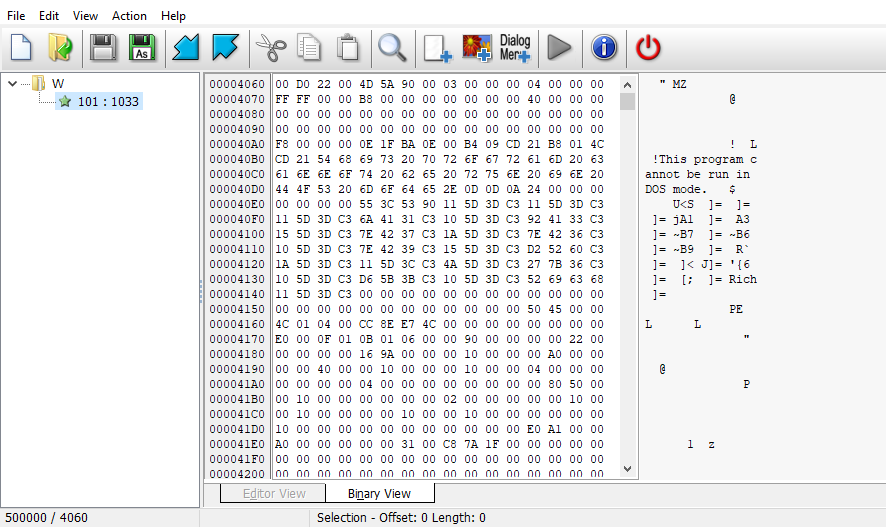Screen dimensions: 886x527
Task: Click the blue Info icon
Action: [603, 47]
